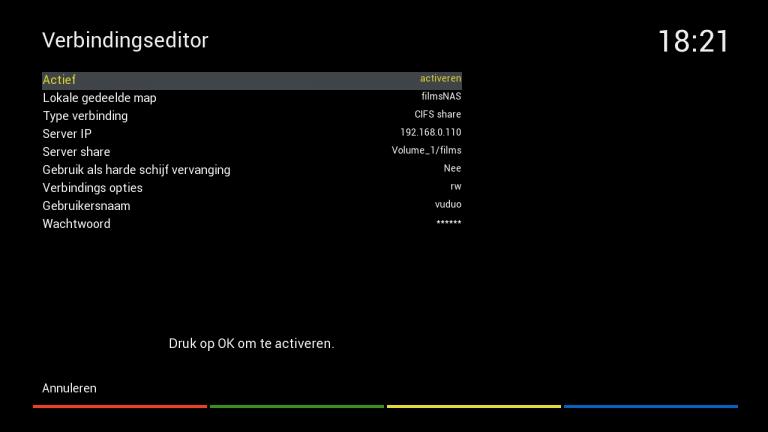Edit the masked password field
Viewport: 768px width, 432px height.
449,222
